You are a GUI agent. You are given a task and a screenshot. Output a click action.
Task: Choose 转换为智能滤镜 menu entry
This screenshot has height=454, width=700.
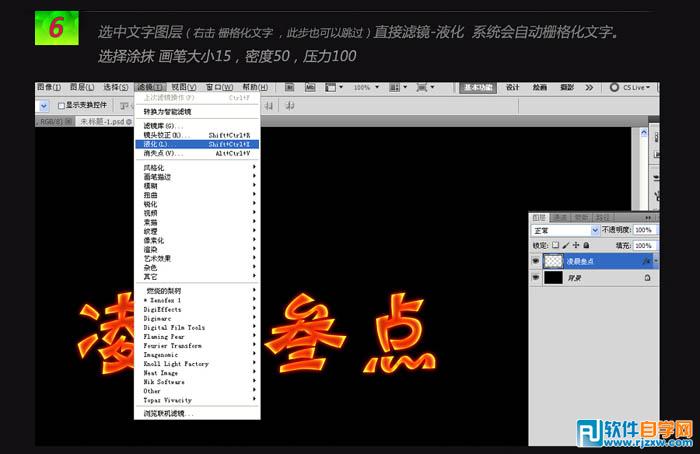[197, 112]
